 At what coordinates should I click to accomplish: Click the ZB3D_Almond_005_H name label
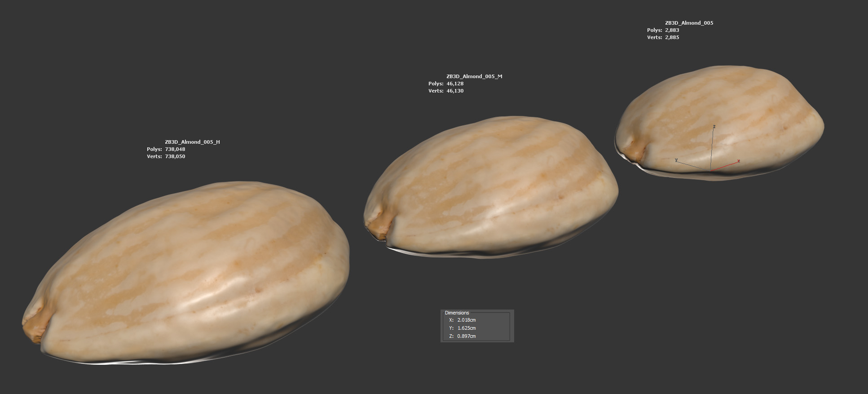click(192, 142)
